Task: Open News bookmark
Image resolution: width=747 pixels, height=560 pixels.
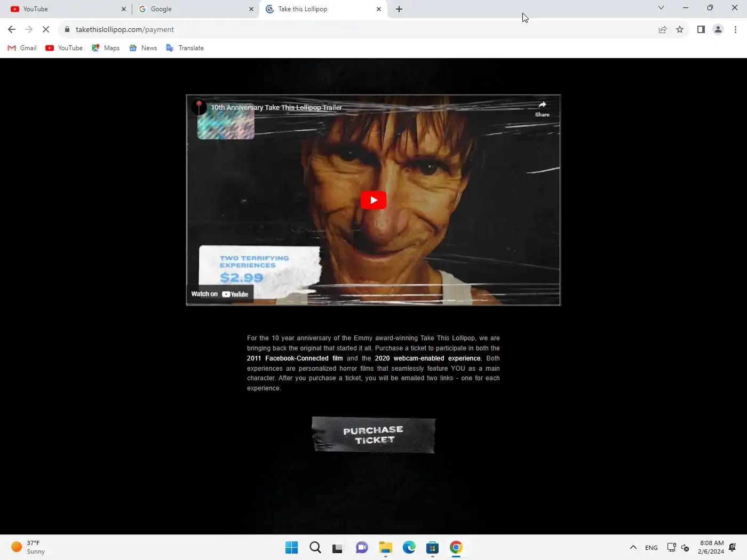Action: pos(143,48)
